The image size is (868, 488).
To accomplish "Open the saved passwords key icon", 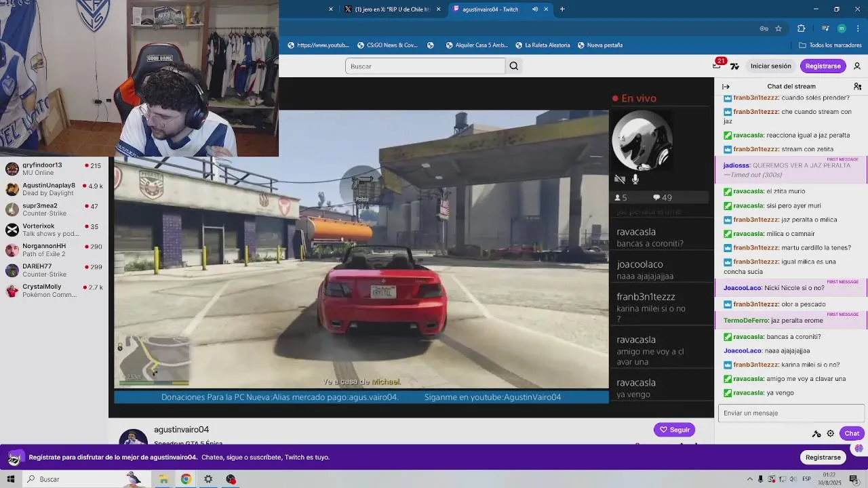I will click(764, 28).
